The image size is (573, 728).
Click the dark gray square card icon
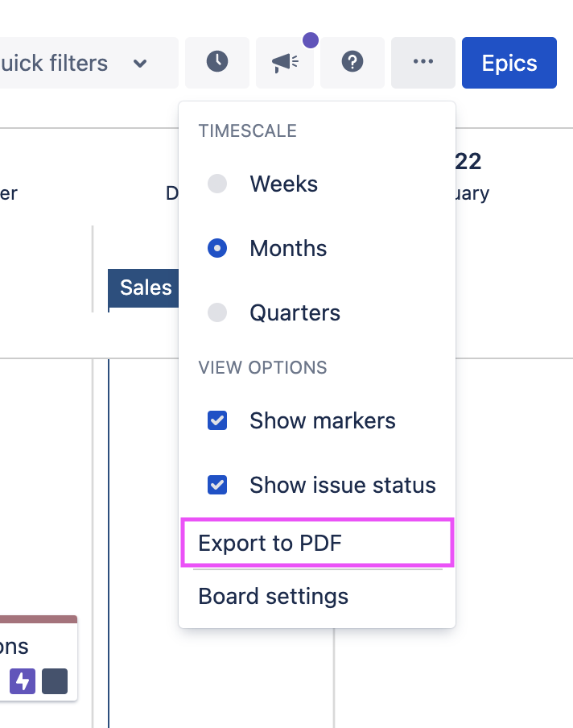[55, 681]
